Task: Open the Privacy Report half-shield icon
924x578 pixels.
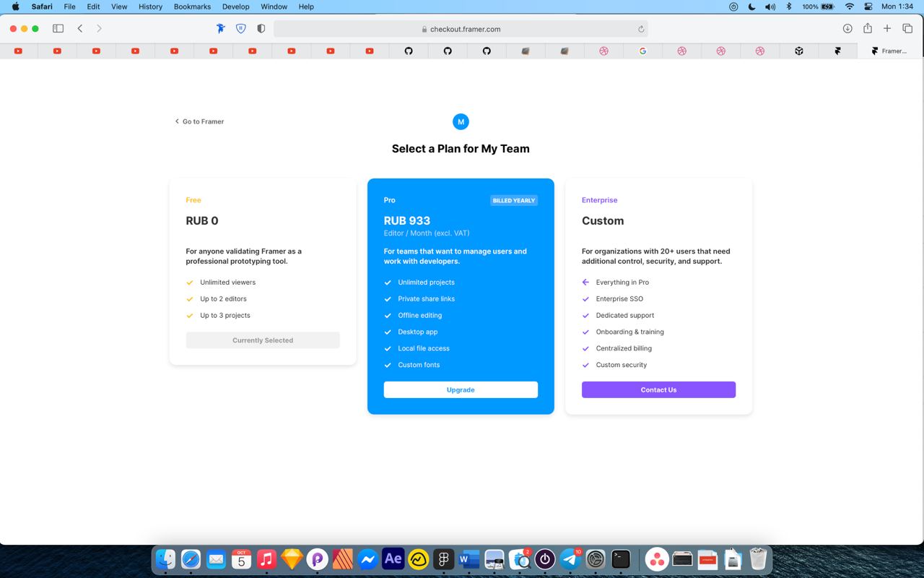Action: [261, 29]
